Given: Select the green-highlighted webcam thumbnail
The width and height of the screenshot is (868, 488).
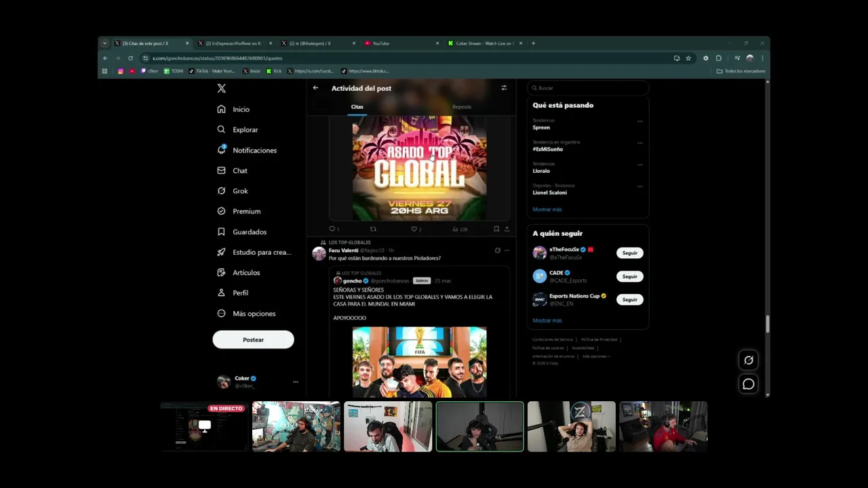Looking at the screenshot, I should [x=479, y=426].
